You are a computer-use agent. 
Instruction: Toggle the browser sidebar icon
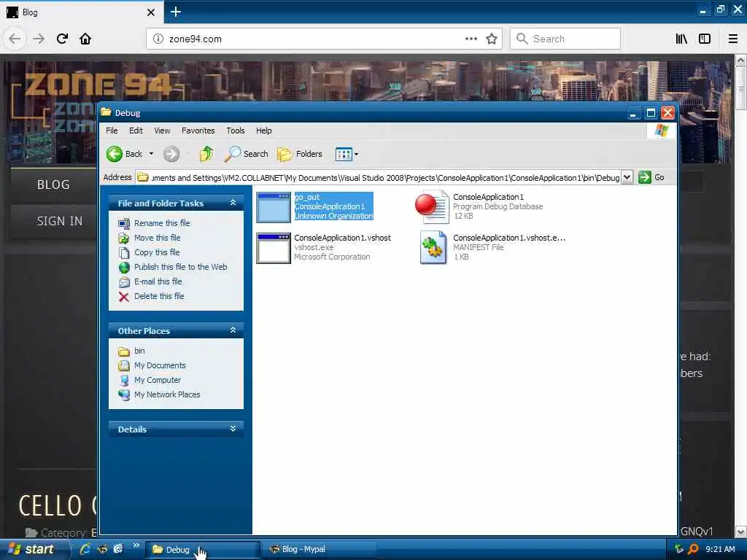[705, 39]
